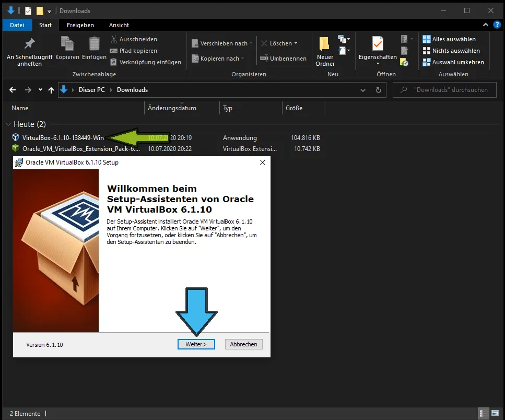Image resolution: width=505 pixels, height=420 pixels.
Task: Click the 10.07.2020 20:22 date cell
Action: 170,148
